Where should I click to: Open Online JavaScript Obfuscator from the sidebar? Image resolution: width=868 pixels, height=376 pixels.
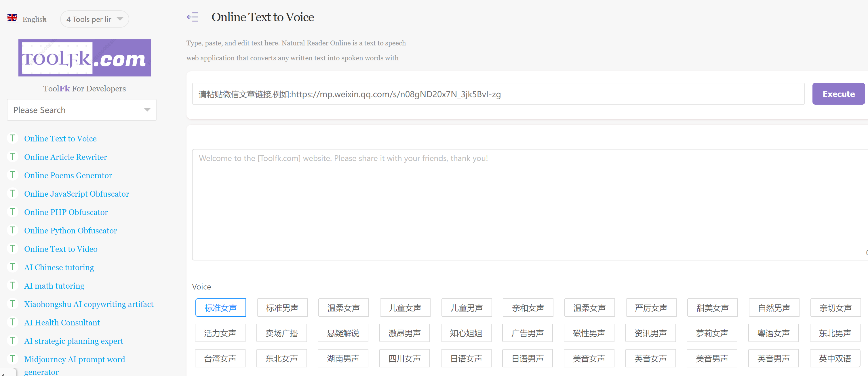coord(77,193)
